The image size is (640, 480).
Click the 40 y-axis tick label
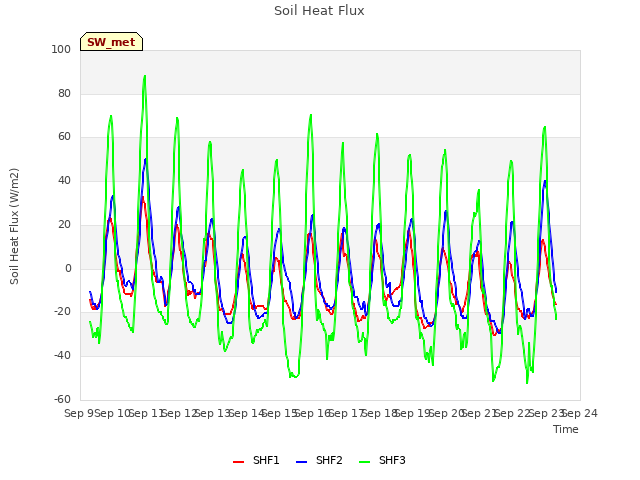64,180
